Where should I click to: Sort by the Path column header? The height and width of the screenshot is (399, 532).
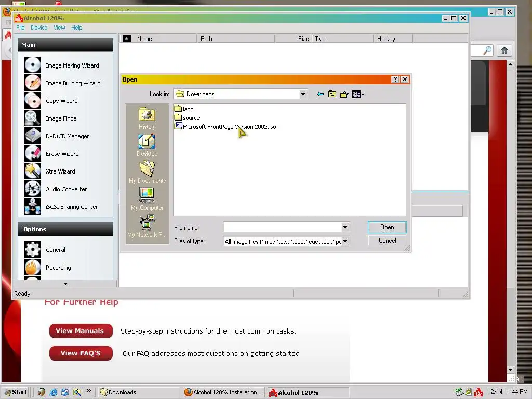pos(236,38)
